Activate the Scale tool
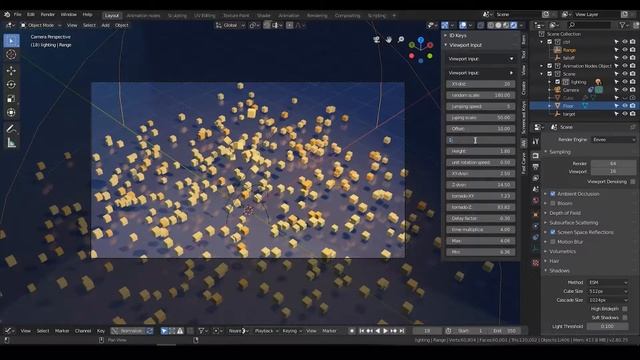This screenshot has height=360, width=640. (11, 98)
